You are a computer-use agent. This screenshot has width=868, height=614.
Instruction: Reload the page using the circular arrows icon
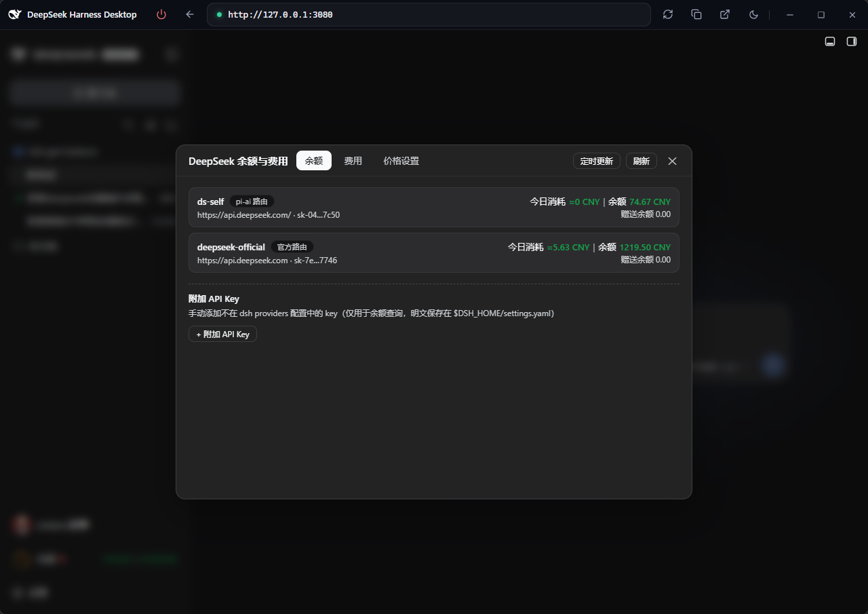click(x=668, y=14)
